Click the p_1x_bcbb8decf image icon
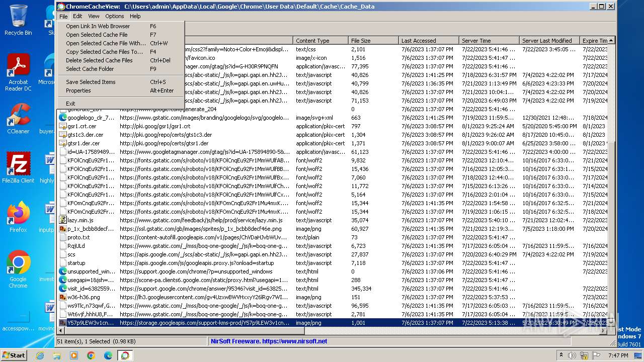Viewport: 644px width, 362px height. [x=63, y=229]
